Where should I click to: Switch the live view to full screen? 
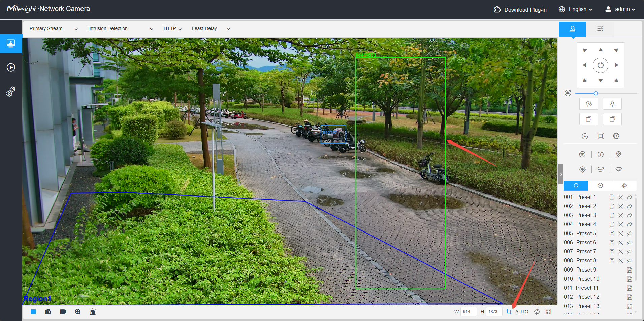click(548, 312)
